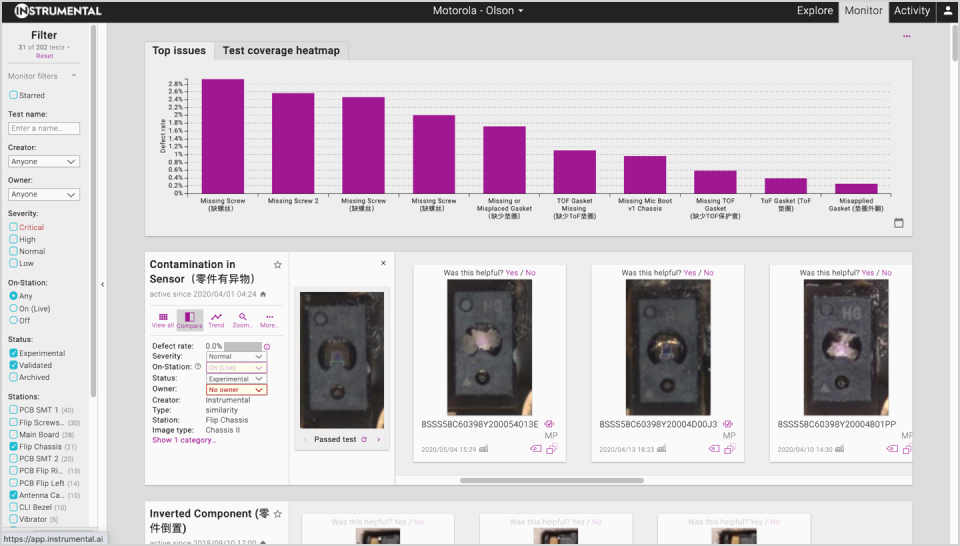960x546 pixels.
Task: Open the Trend chart icon
Action: (x=216, y=319)
